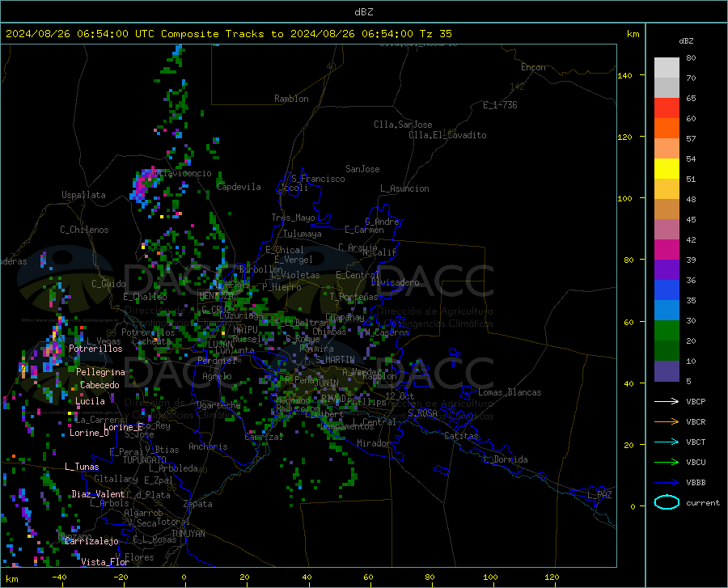Click the 'Vista_Flor' map label
The height and width of the screenshot is (588, 728).
(x=105, y=562)
